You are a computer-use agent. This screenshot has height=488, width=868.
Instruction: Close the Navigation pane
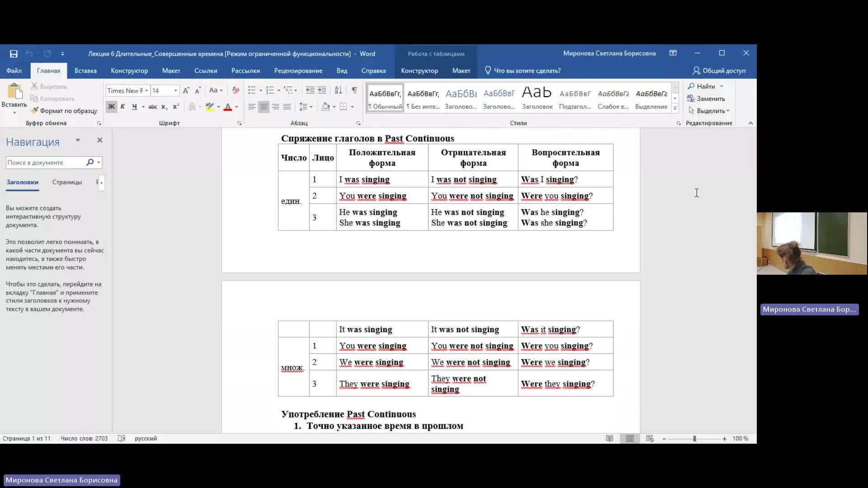(x=100, y=140)
